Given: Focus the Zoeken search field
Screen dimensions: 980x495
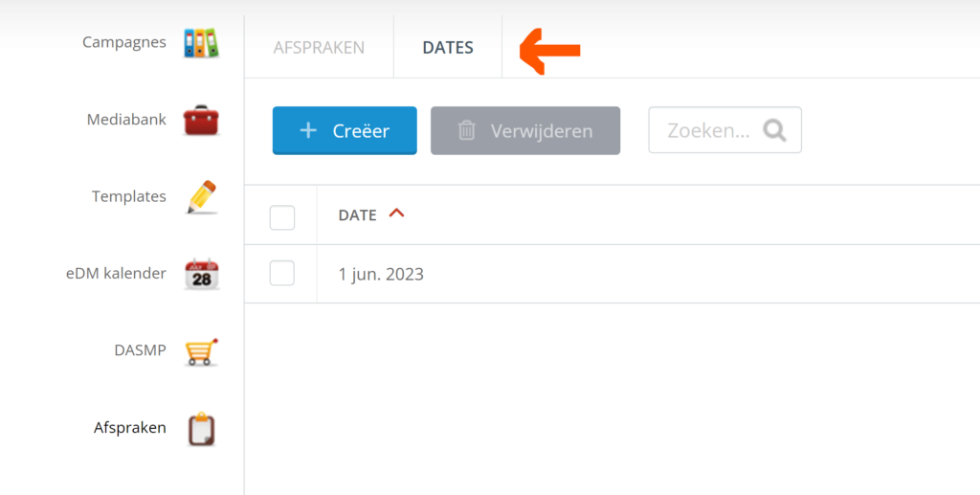Looking at the screenshot, I should tap(725, 130).
